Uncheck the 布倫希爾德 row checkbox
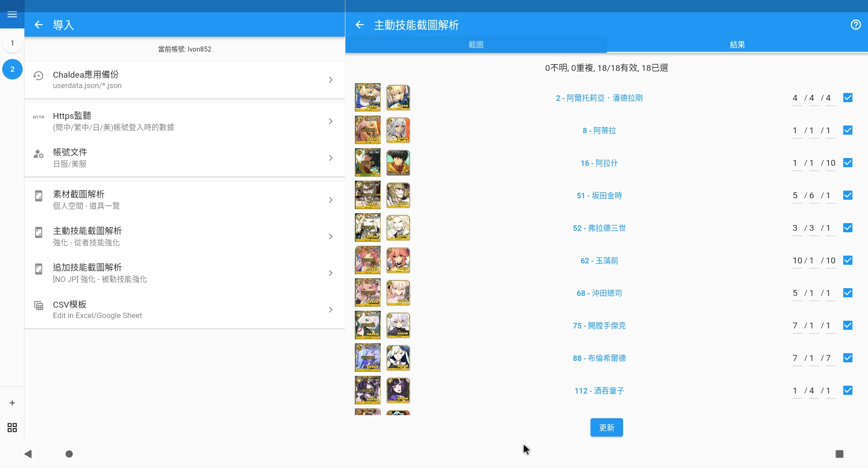Image resolution: width=868 pixels, height=468 pixels. point(848,358)
